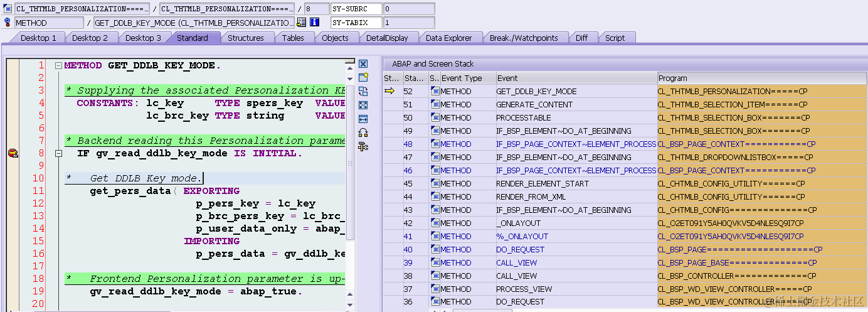Click the ABAP and Screen Stack title
This screenshot has height=312, width=868.
(x=433, y=63)
